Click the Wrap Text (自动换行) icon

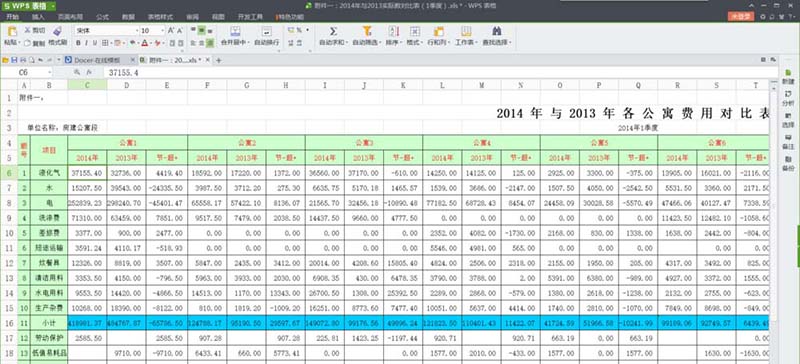(266, 32)
